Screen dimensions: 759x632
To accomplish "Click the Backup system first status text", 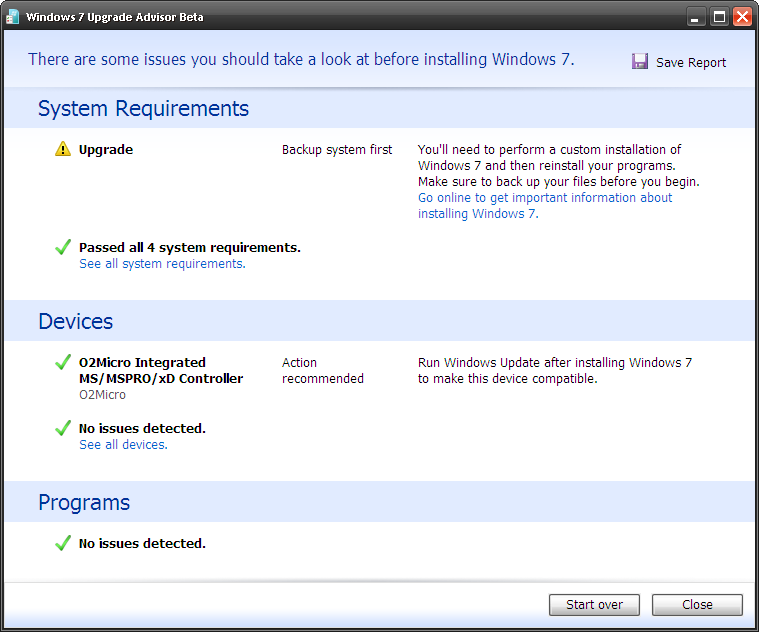I will point(337,150).
